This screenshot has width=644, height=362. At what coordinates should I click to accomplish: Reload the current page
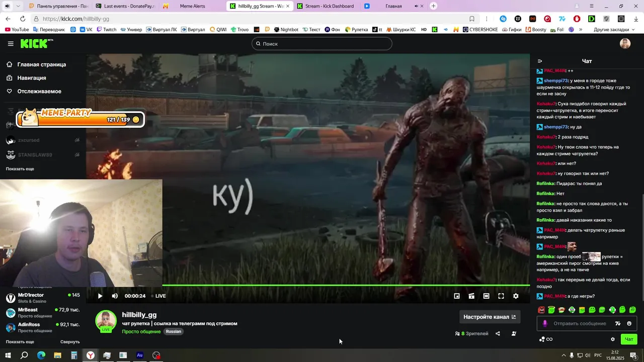(x=22, y=19)
